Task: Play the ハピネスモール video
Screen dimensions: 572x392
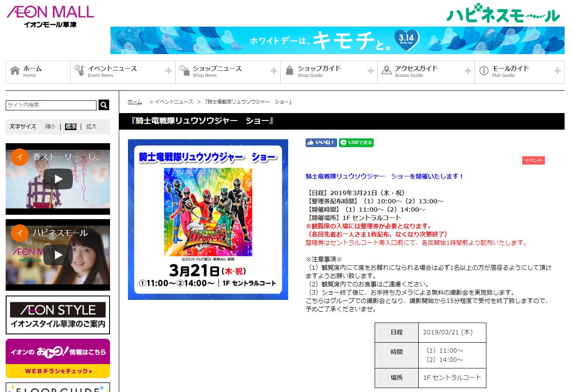Action: [58, 255]
